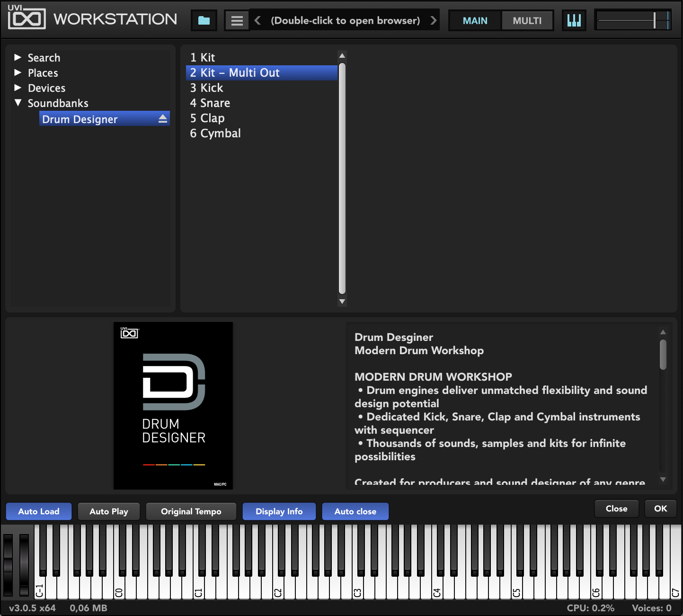Click preset list scroll up arrow
683x616 pixels.
pos(342,55)
